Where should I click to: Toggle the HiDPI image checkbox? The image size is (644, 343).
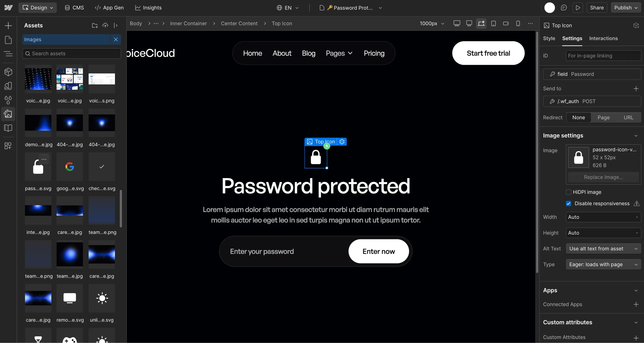pyautogui.click(x=569, y=192)
